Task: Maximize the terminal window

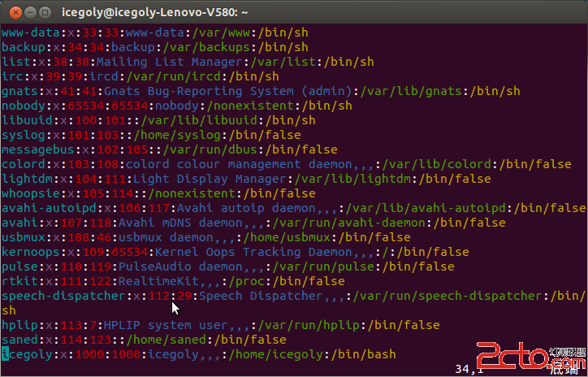Action: 45,13
